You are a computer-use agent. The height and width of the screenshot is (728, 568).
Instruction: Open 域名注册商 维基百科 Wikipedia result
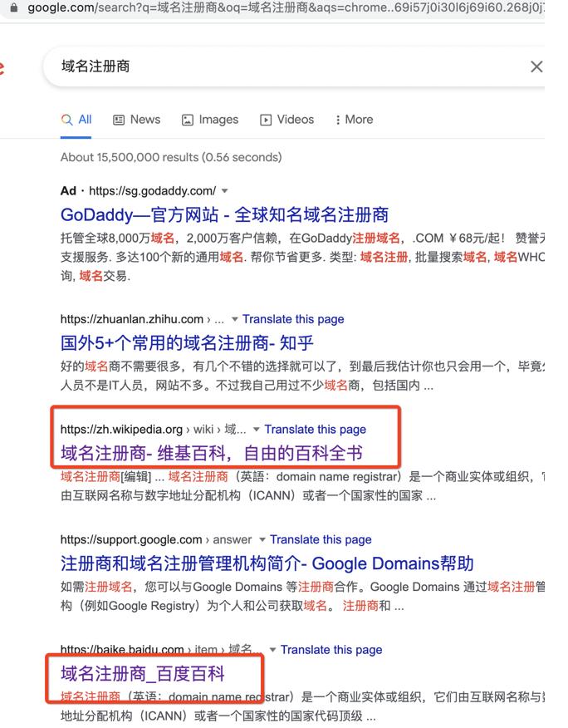click(212, 454)
